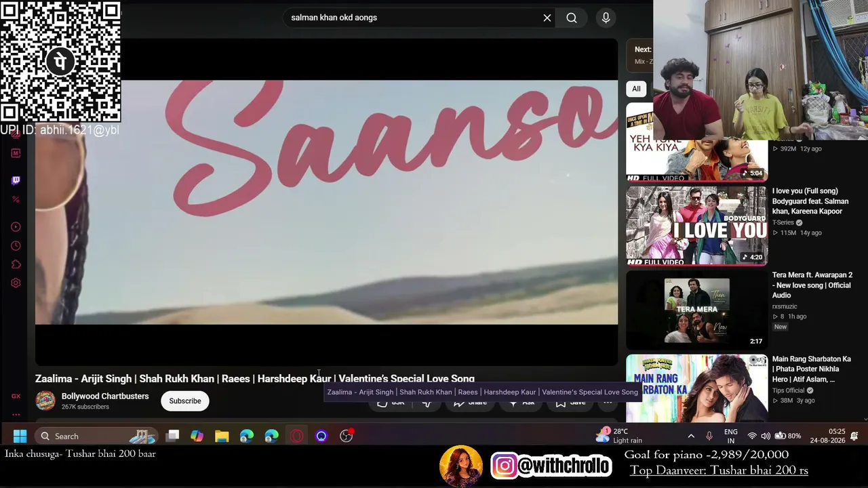The height and width of the screenshot is (488, 868).
Task: Switch to Opera GX on the taskbar
Action: coord(296,436)
